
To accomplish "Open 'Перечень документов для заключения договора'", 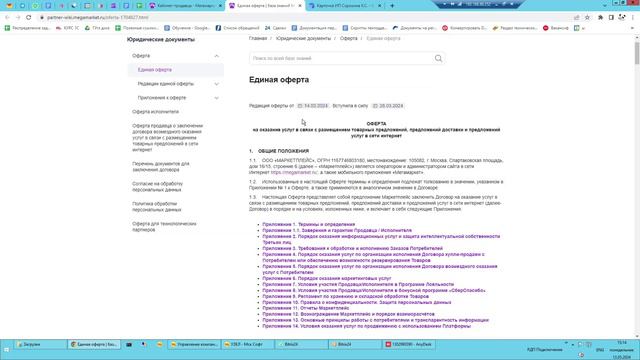I will [161, 167].
